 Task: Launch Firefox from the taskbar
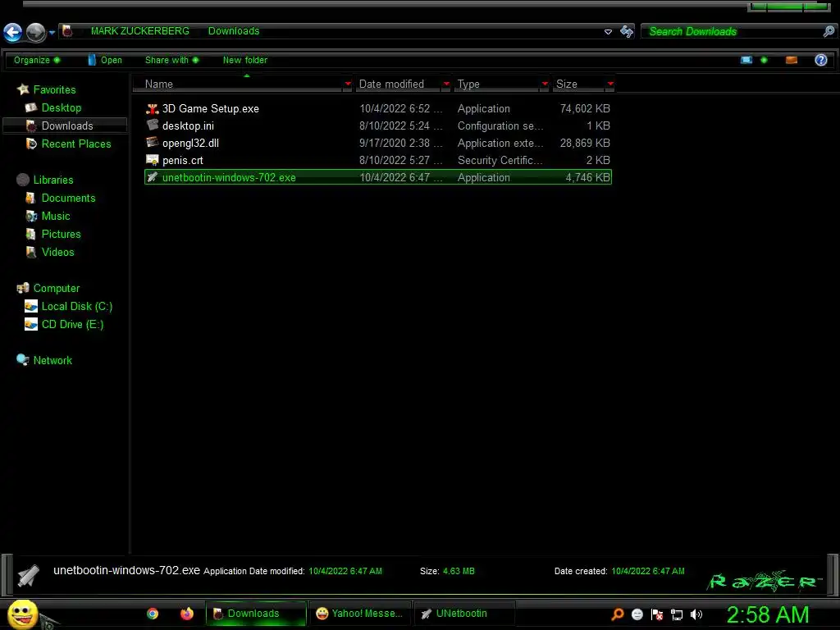(186, 614)
